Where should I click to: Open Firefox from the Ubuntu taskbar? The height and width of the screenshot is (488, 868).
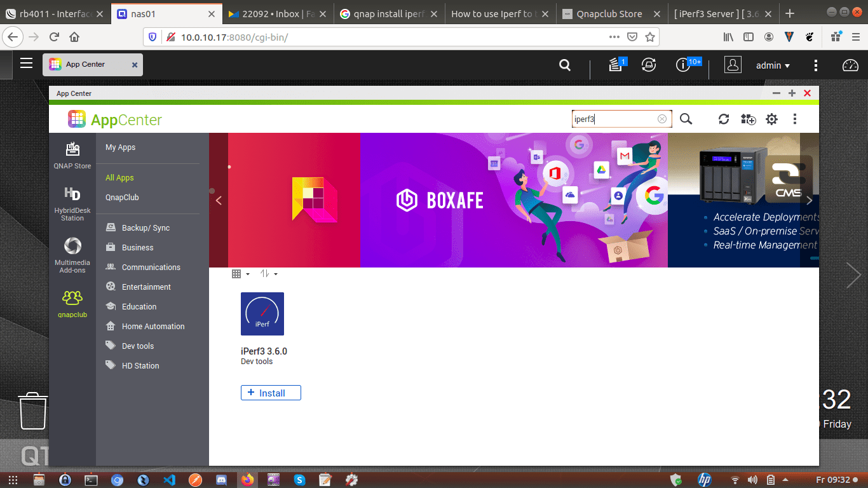(247, 480)
